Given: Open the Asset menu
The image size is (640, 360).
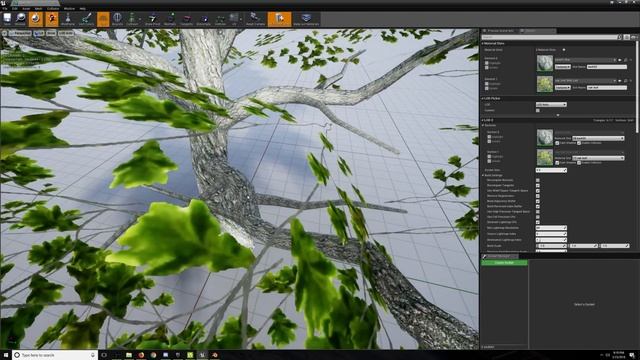Looking at the screenshot, I should [26, 8].
